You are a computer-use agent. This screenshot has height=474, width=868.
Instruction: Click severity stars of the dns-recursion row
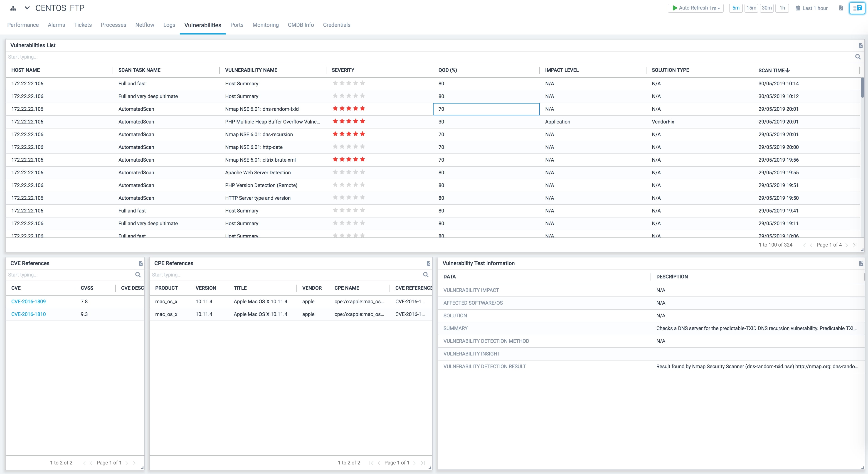click(x=349, y=134)
